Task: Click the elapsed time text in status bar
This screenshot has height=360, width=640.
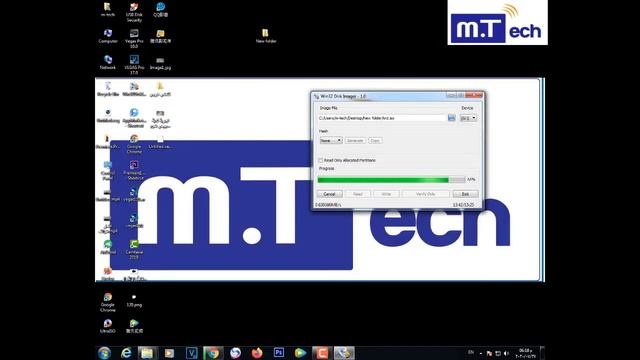Action: (463, 205)
